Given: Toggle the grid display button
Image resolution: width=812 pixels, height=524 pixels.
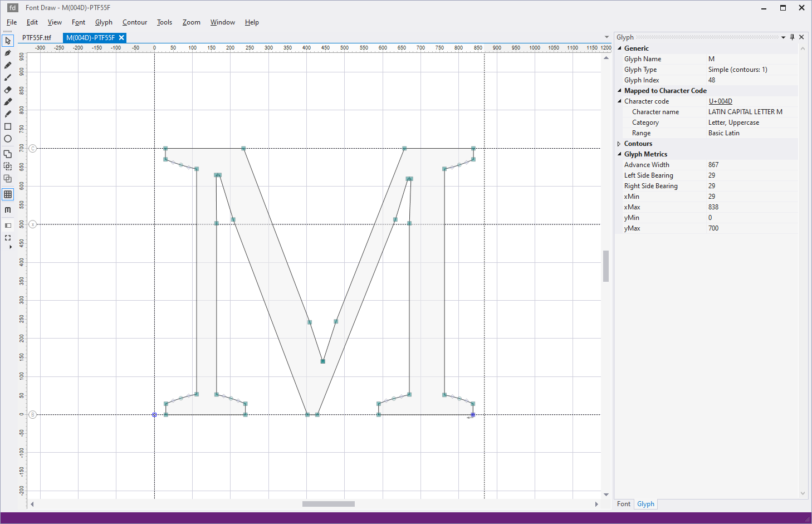Looking at the screenshot, I should click(8, 194).
